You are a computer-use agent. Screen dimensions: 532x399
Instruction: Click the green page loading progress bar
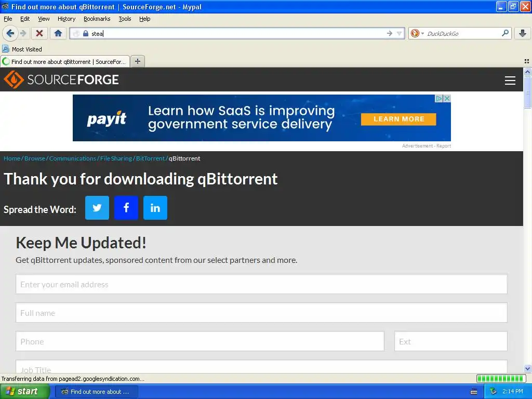coord(501,378)
